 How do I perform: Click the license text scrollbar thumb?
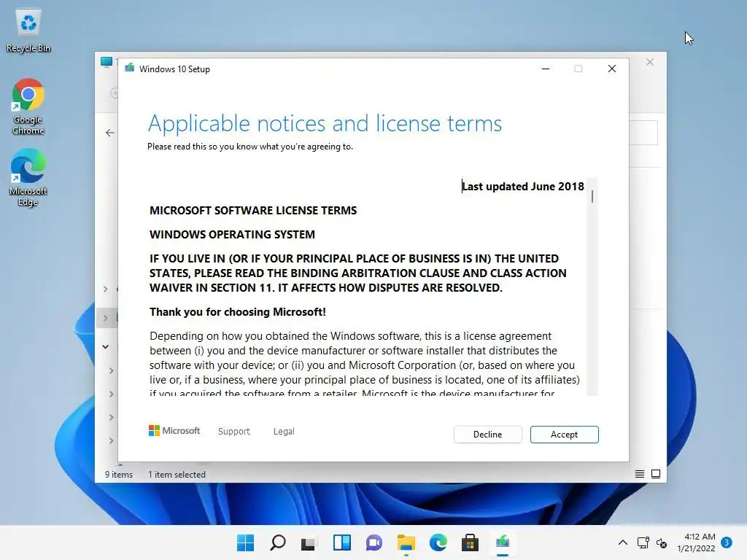pos(592,196)
